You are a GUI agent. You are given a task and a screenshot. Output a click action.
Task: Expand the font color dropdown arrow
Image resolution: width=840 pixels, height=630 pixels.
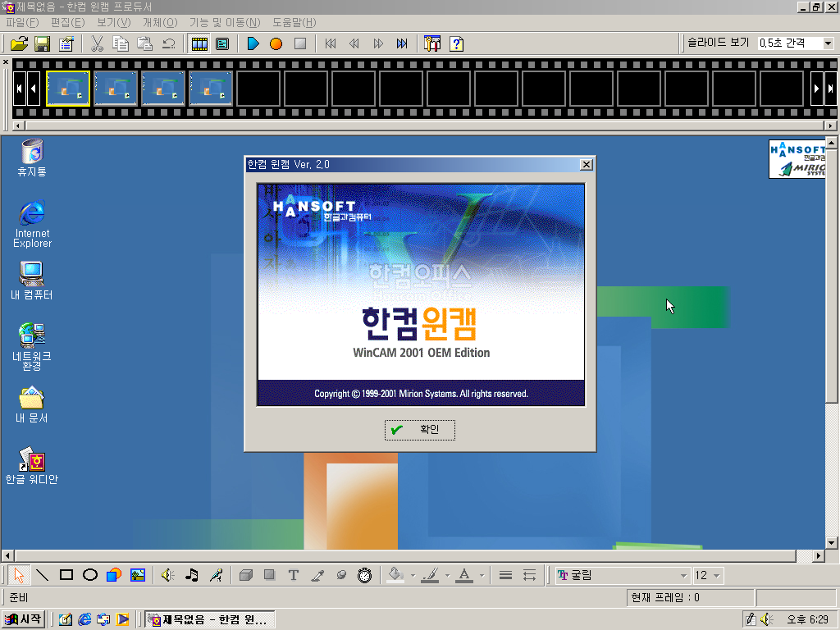(482, 576)
